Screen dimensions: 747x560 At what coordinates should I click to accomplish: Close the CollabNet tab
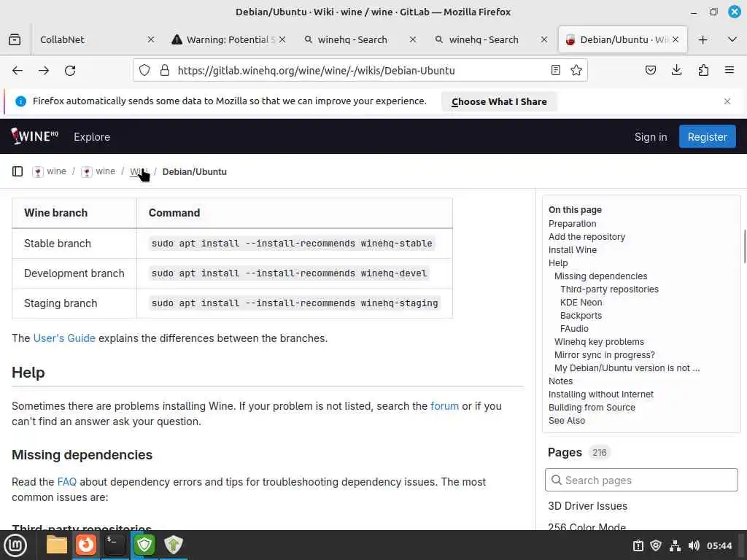(x=151, y=39)
